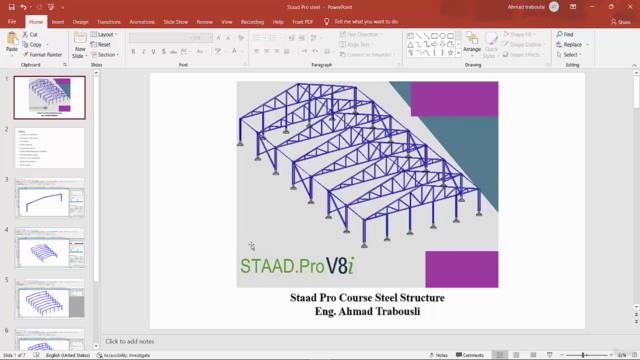Go to the Transitions tab
This screenshot has width=640, height=360.
coord(109,22)
